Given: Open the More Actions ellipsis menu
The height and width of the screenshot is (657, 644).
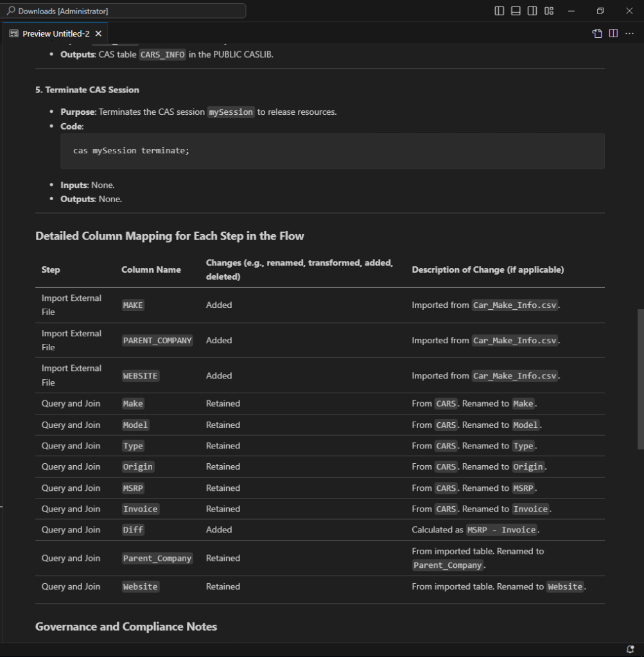Looking at the screenshot, I should click(628, 33).
